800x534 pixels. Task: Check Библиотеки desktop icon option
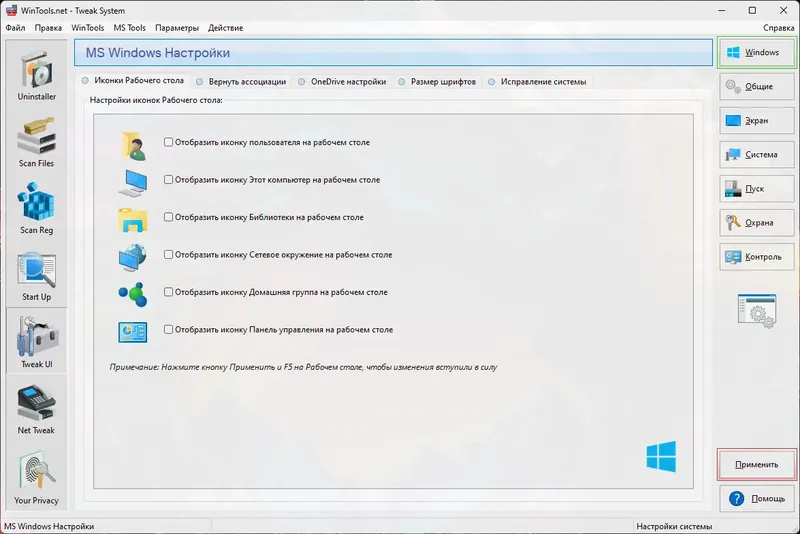(x=168, y=217)
